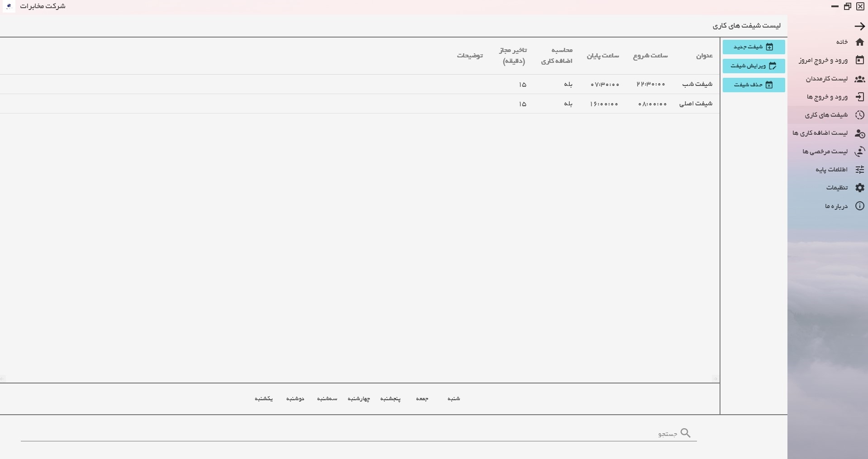Click the base information sliders icon
Screen dimensions: 868x459
(859, 170)
